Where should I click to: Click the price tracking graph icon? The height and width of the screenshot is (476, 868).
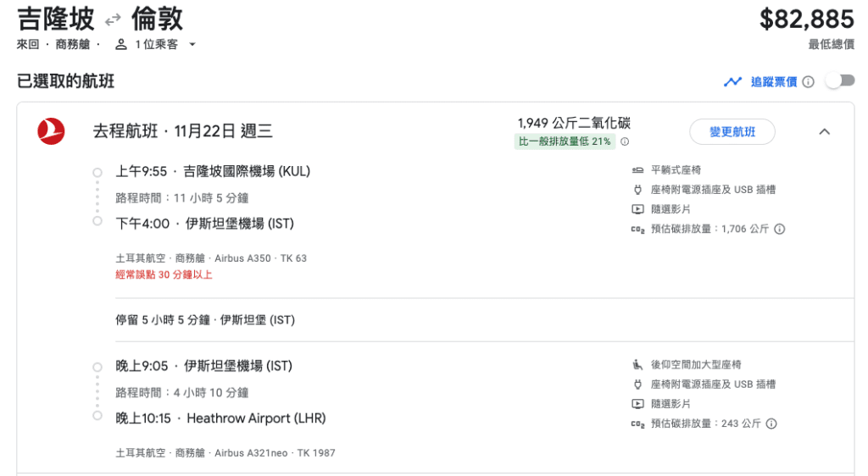click(x=733, y=82)
